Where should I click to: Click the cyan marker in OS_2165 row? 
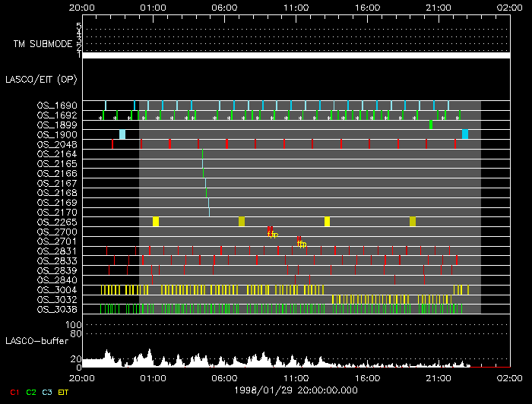click(203, 164)
